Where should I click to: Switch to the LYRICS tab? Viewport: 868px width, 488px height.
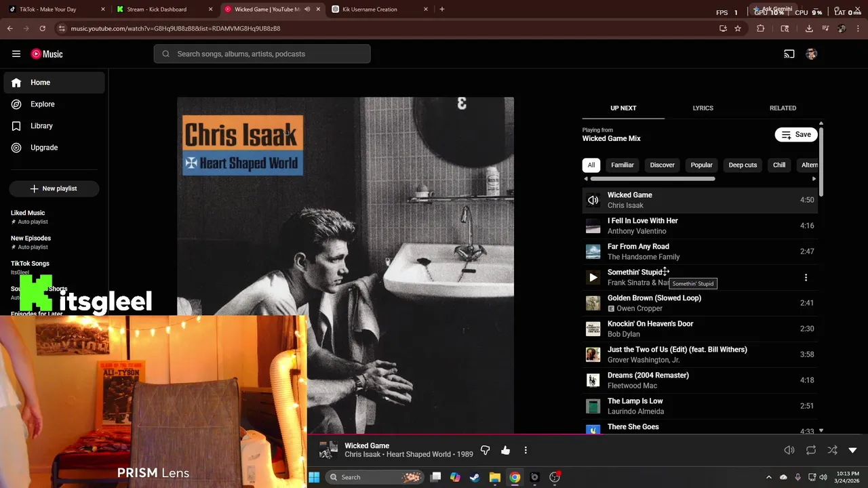(703, 108)
